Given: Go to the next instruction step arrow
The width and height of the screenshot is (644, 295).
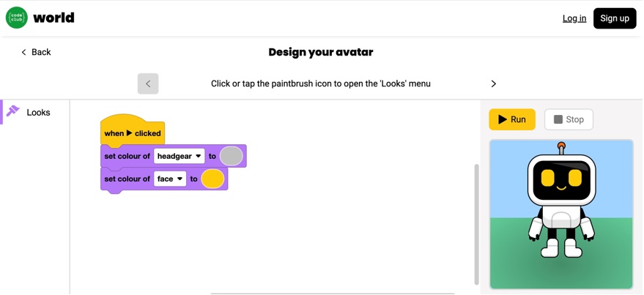Looking at the screenshot, I should 493,83.
